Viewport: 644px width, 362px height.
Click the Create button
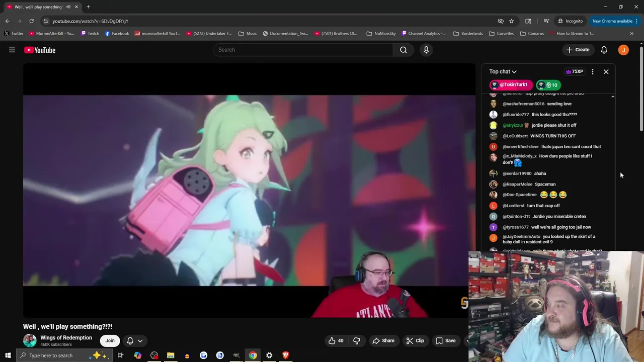click(578, 50)
